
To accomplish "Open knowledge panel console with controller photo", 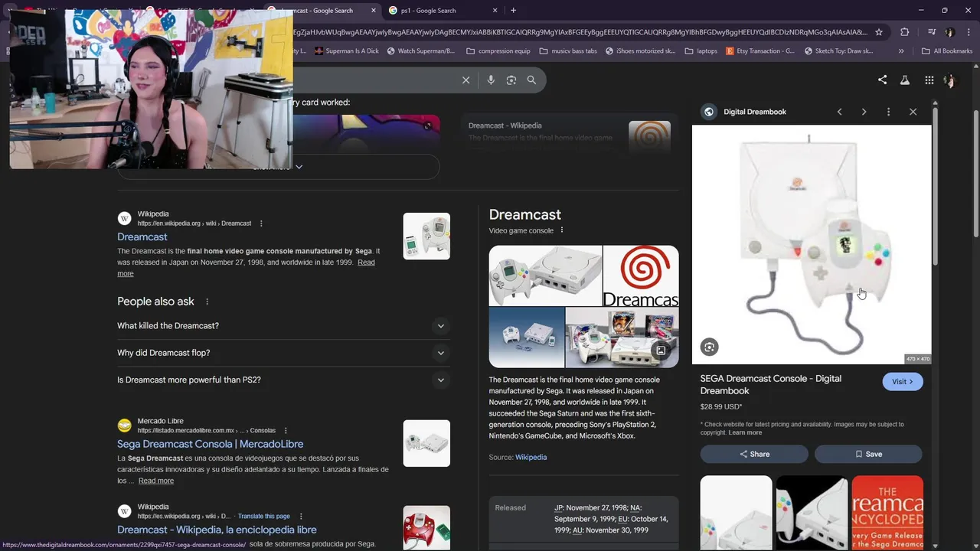I will coord(545,275).
